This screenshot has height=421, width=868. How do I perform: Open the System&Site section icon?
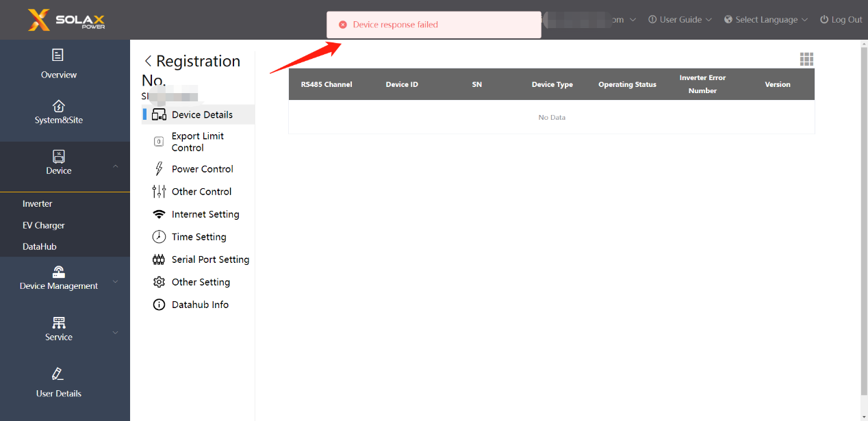tap(58, 106)
